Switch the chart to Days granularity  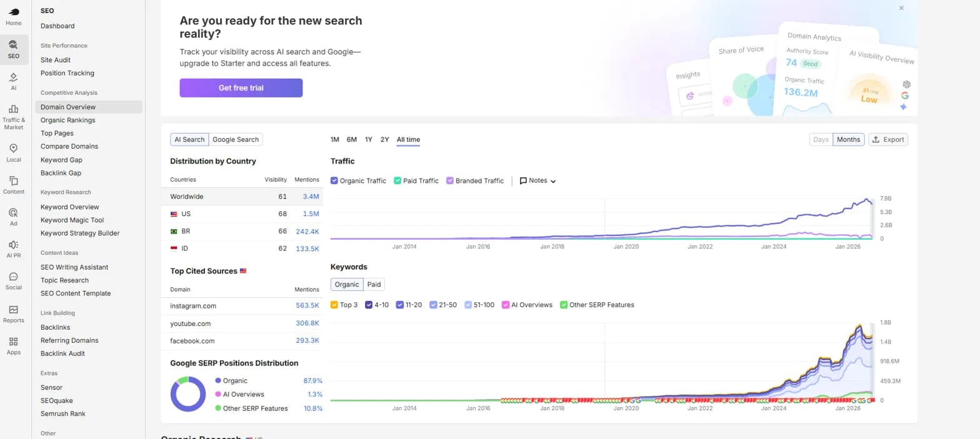click(x=821, y=139)
